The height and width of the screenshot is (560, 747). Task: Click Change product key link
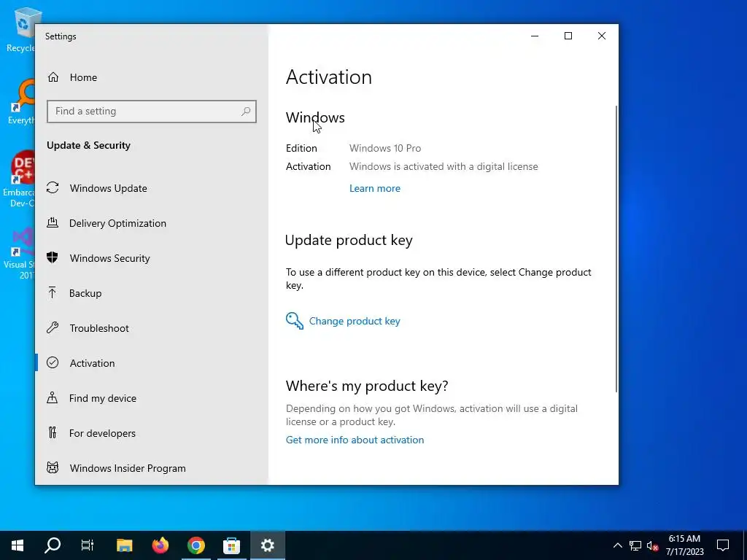coord(355,321)
